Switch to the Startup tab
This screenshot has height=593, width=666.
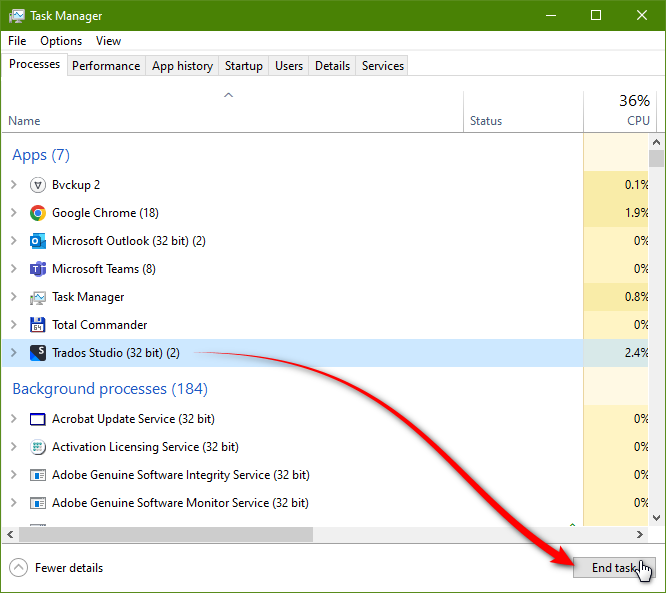243,66
